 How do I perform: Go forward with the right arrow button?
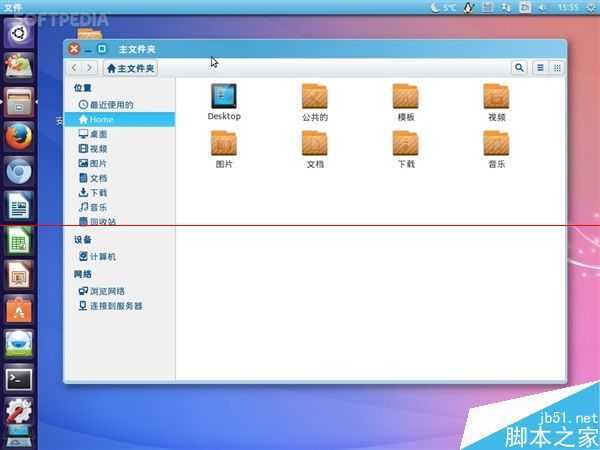(90, 68)
